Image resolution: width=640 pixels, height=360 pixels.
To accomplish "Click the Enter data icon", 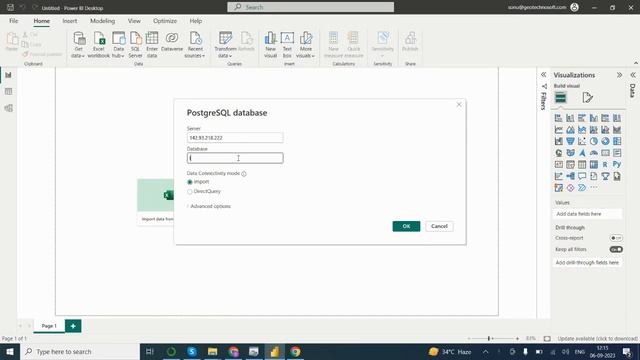I will click(152, 45).
